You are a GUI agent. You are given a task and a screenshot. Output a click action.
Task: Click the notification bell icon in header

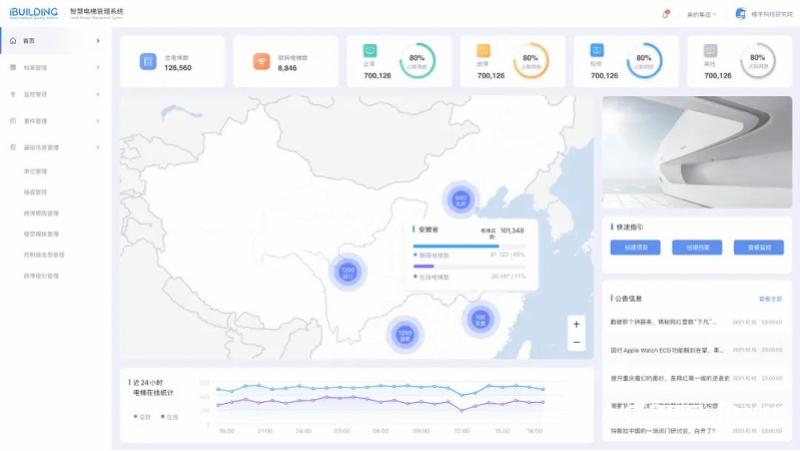(666, 14)
